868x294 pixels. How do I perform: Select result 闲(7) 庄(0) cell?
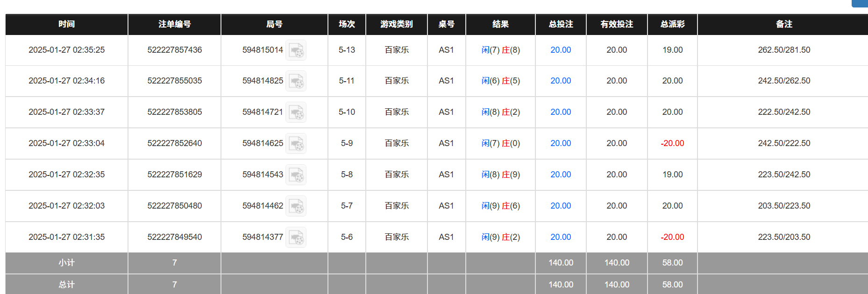point(500,143)
